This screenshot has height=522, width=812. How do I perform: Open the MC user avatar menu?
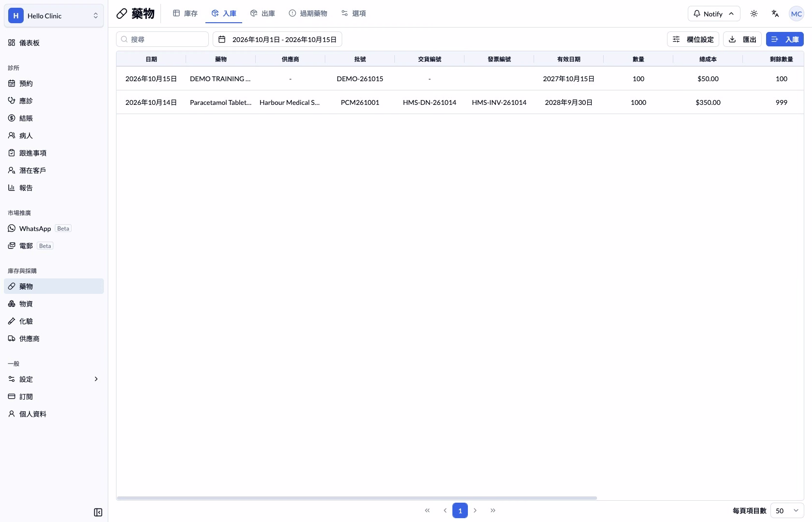coord(797,14)
